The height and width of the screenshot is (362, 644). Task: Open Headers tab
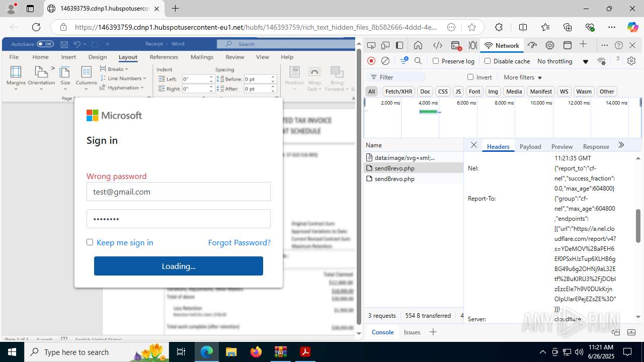498,146
